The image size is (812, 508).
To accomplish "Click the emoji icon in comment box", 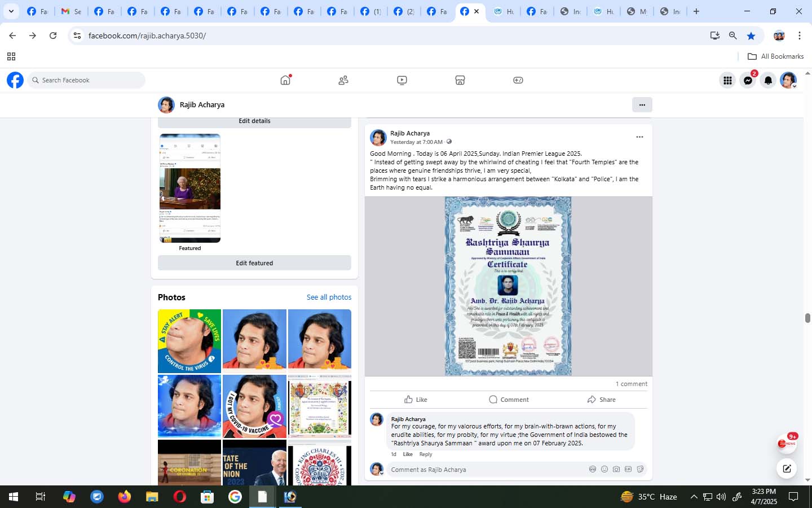I will tap(604, 469).
